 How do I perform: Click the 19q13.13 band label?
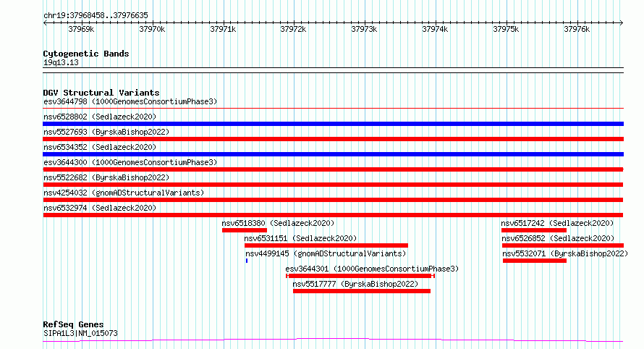61,62
